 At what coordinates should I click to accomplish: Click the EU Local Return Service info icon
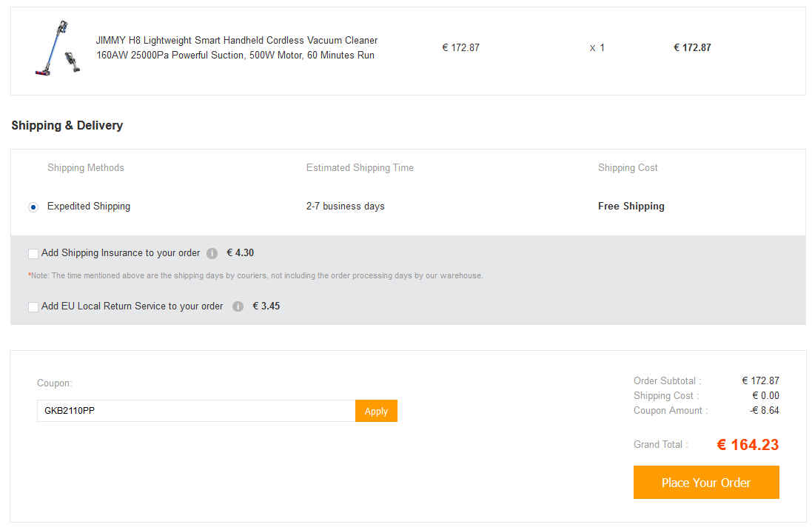coord(238,306)
